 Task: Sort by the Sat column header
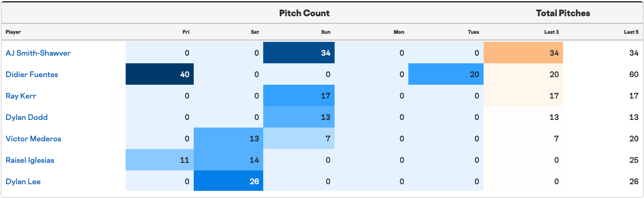tap(255, 32)
